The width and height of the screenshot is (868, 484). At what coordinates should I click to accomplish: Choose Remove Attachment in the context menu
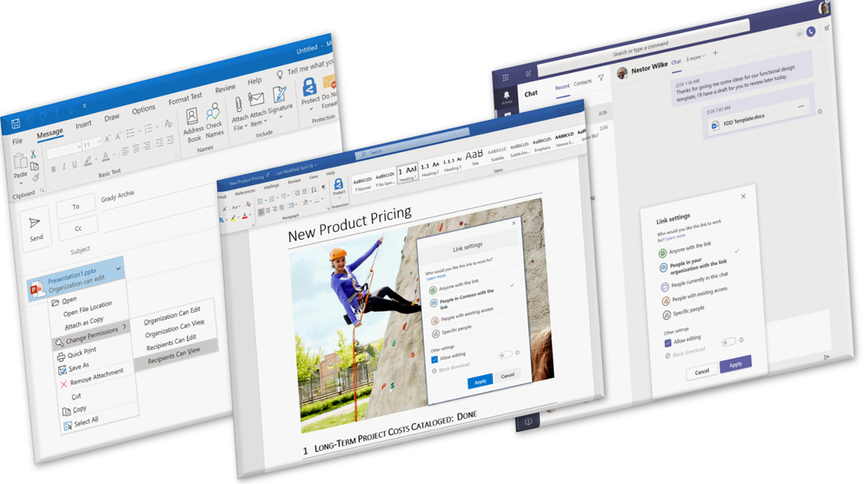pos(92,378)
